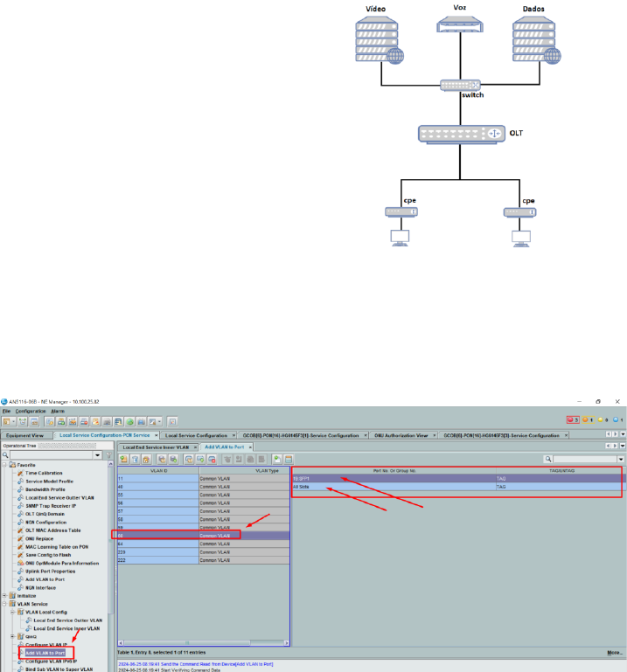Image resolution: width=627 pixels, height=672 pixels.
Task: Click the green globe icon in main toolbar
Action: [x=130, y=420]
